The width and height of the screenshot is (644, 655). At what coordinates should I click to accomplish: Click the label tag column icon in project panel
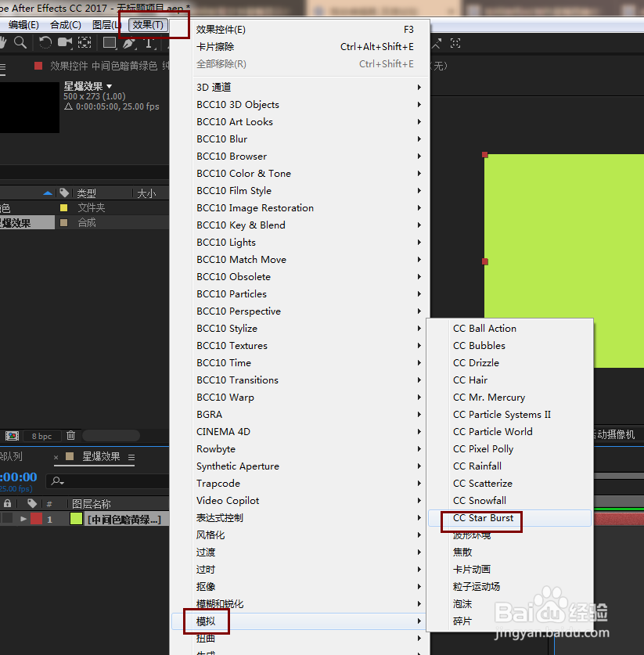pyautogui.click(x=64, y=193)
